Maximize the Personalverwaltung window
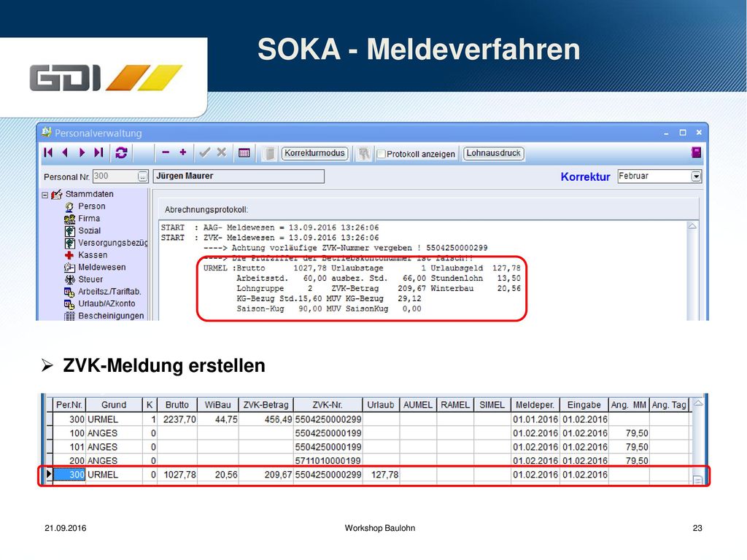747x560 pixels. pos(682,133)
